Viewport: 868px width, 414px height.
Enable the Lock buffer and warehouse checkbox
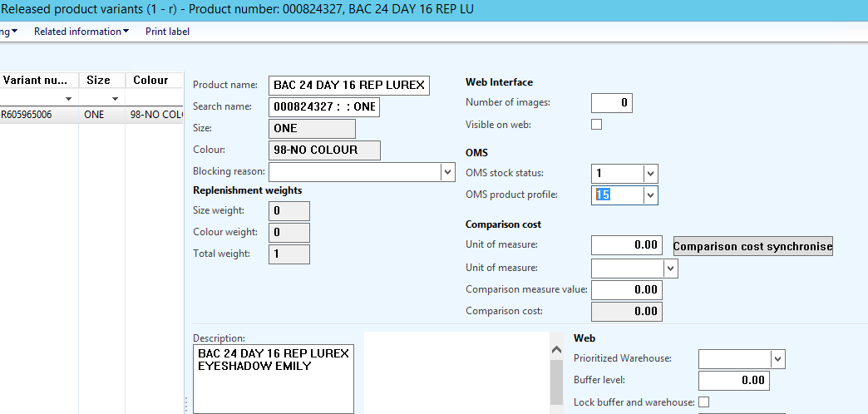pyautogui.click(x=704, y=402)
